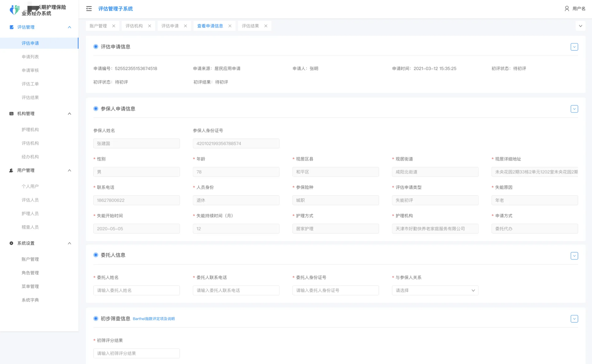Open the 与参保人关系 dropdown
The height and width of the screenshot is (364, 592).
pos(435,290)
